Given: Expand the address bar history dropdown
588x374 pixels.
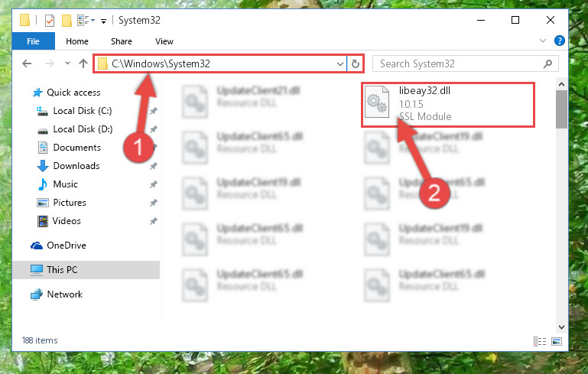Looking at the screenshot, I should [340, 63].
